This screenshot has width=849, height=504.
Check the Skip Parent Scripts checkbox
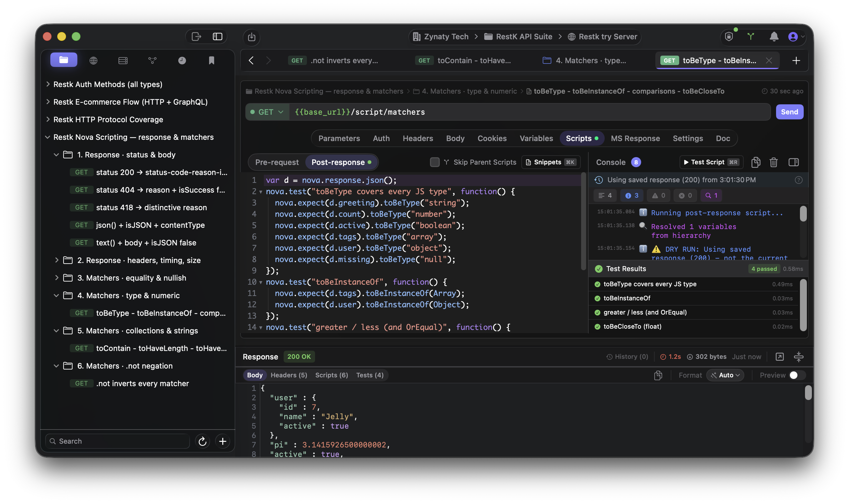tap(435, 162)
